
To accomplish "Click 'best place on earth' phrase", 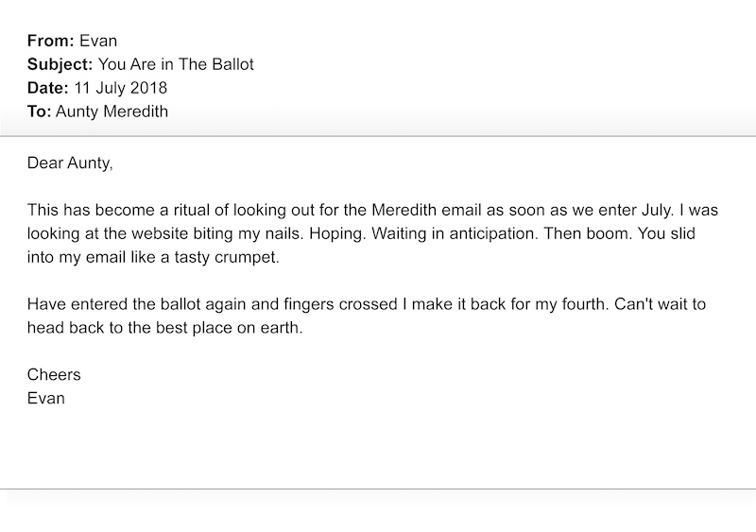I will (228, 328).
